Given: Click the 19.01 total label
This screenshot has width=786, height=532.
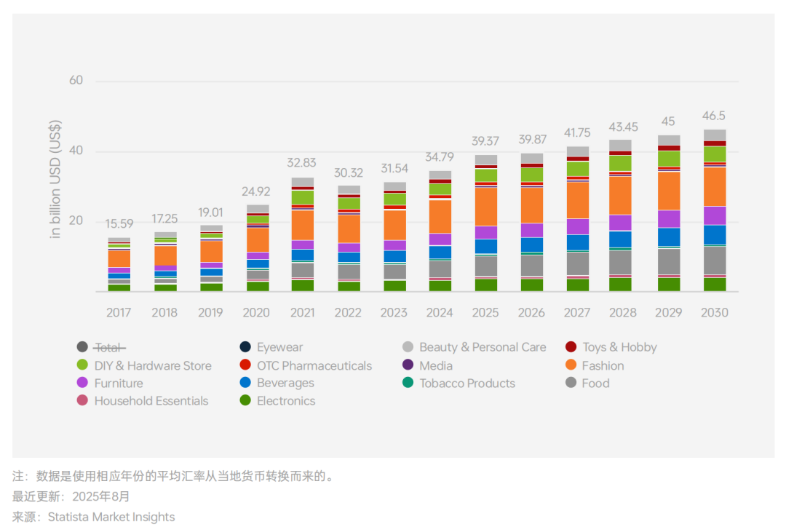Looking at the screenshot, I should [210, 213].
